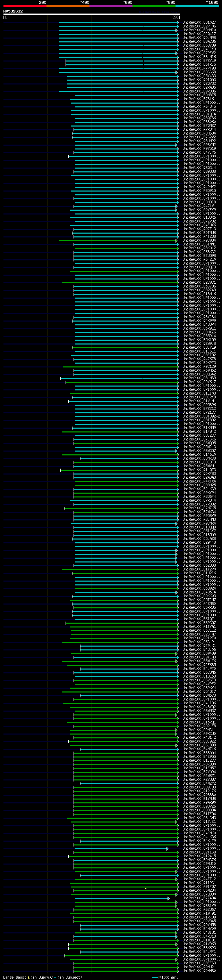Select hit label UniRef100_B6IQT1
This screenshot has height=980, width=222.
pos(199,619)
